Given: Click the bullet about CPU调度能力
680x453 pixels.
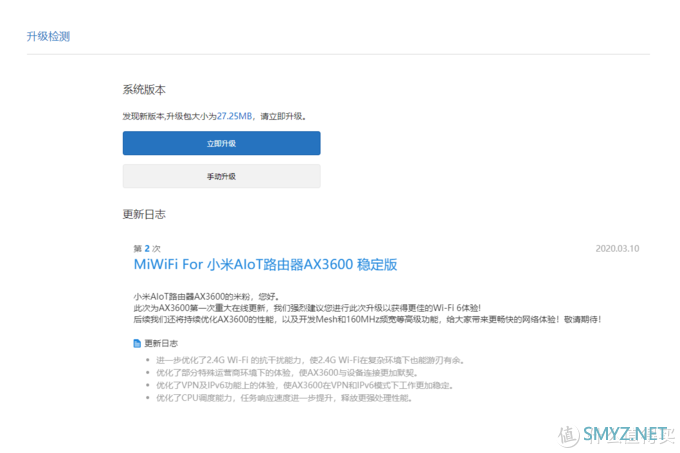Looking at the screenshot, I should click(284, 398).
